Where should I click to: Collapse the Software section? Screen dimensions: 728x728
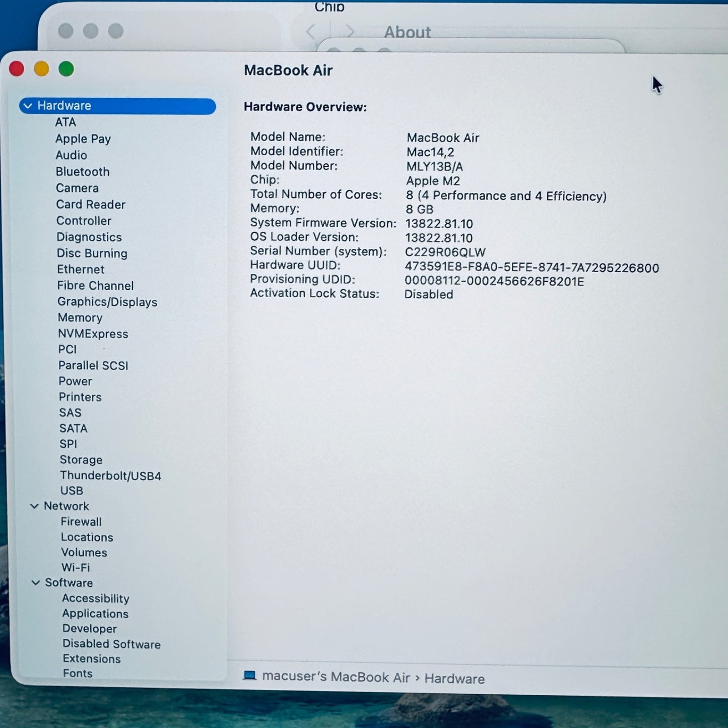(x=35, y=583)
